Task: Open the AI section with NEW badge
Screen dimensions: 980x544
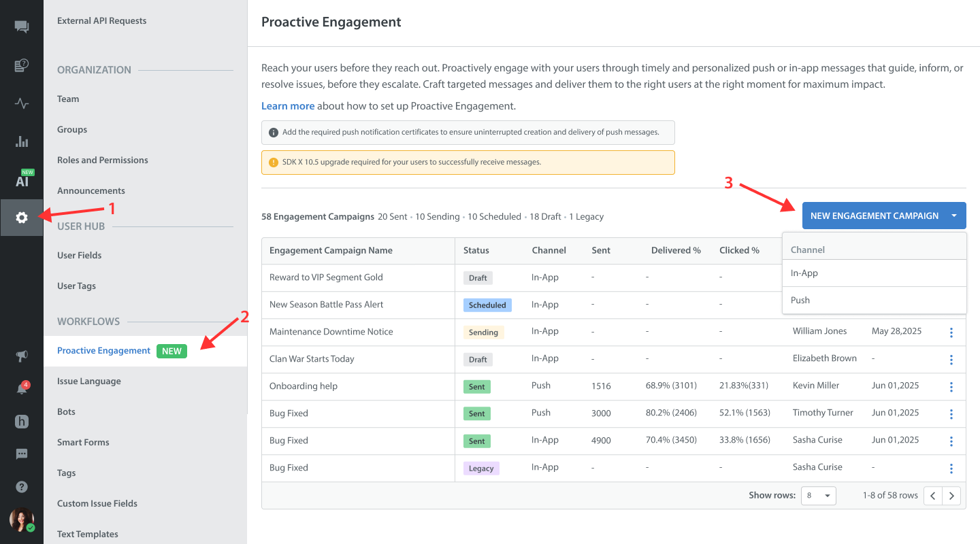Action: (x=24, y=179)
